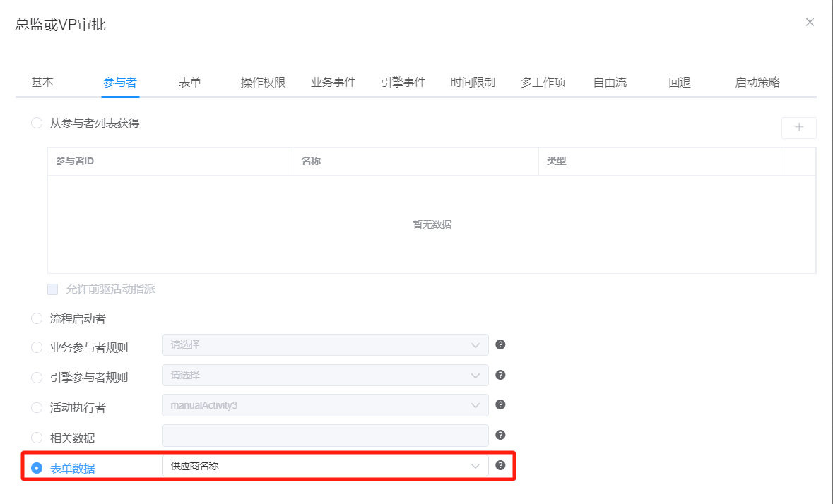The width and height of the screenshot is (833, 504).
Task: Click help icon beside 相关数据 field
Action: tap(501, 436)
